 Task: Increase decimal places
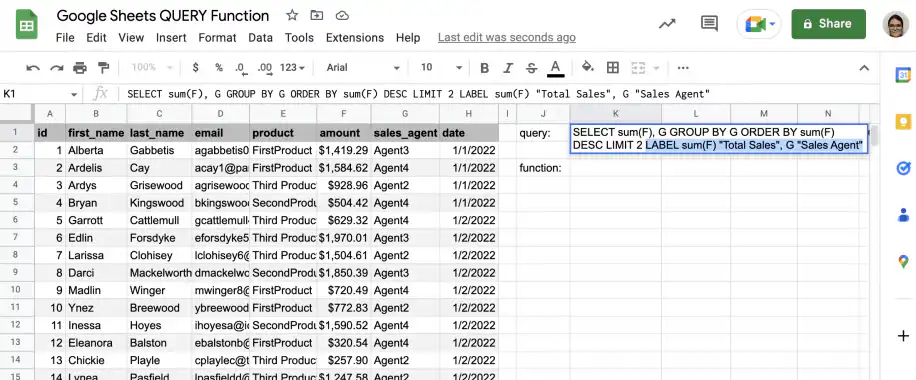[265, 68]
